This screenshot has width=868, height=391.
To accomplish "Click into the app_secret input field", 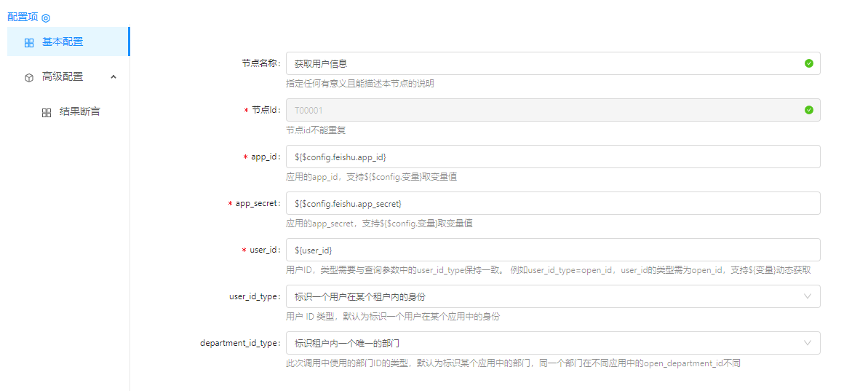I will click(x=553, y=203).
